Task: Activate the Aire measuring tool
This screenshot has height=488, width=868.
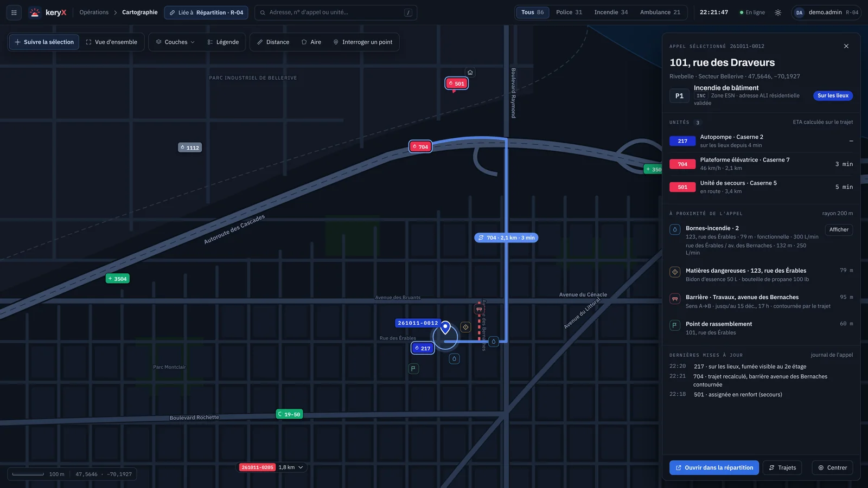Action: tap(311, 42)
